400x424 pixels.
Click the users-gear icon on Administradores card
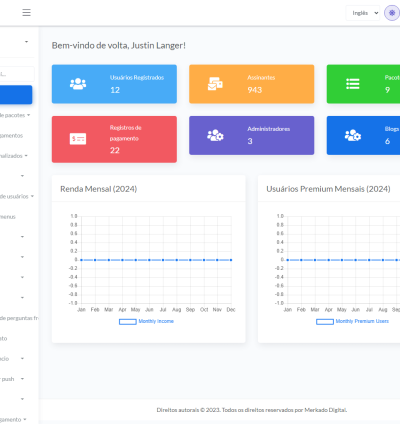[215, 135]
